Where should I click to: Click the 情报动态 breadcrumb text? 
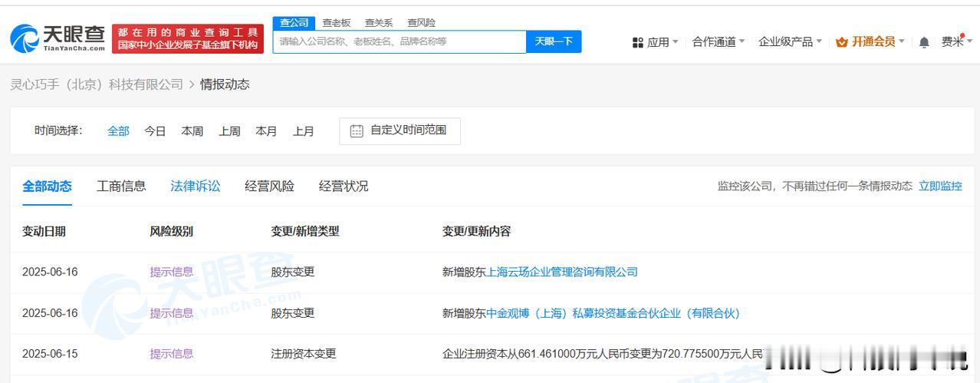[x=225, y=84]
